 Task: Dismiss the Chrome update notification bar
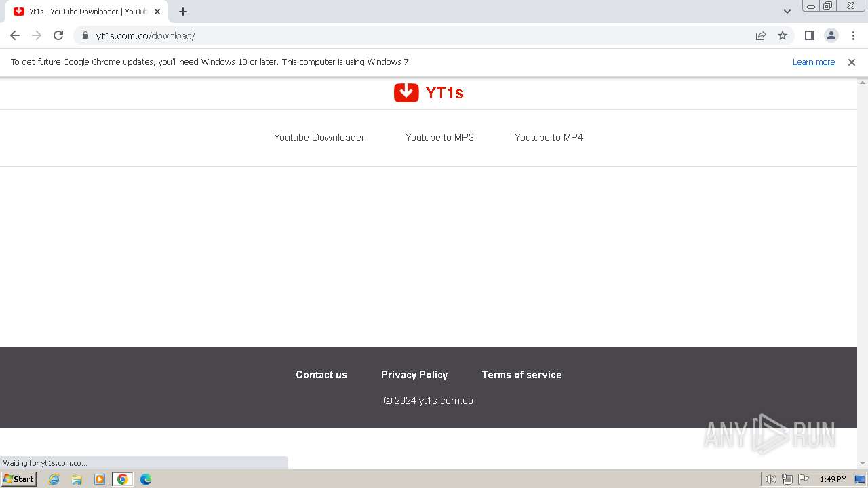[852, 62]
